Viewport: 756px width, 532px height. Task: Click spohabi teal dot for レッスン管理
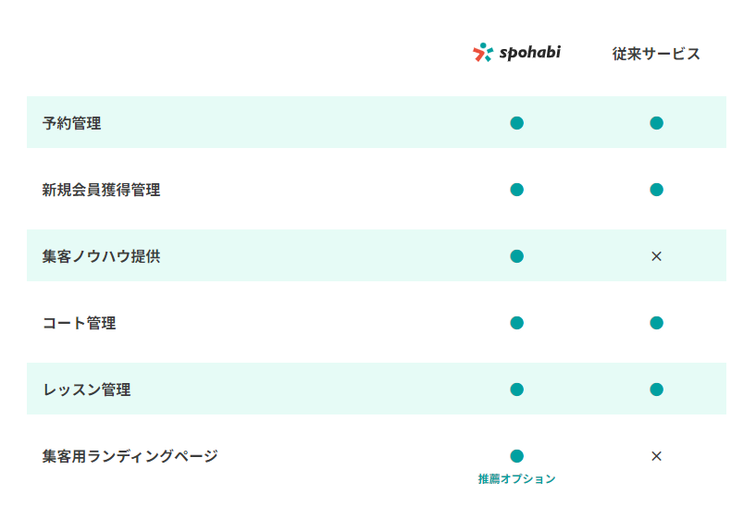click(517, 390)
